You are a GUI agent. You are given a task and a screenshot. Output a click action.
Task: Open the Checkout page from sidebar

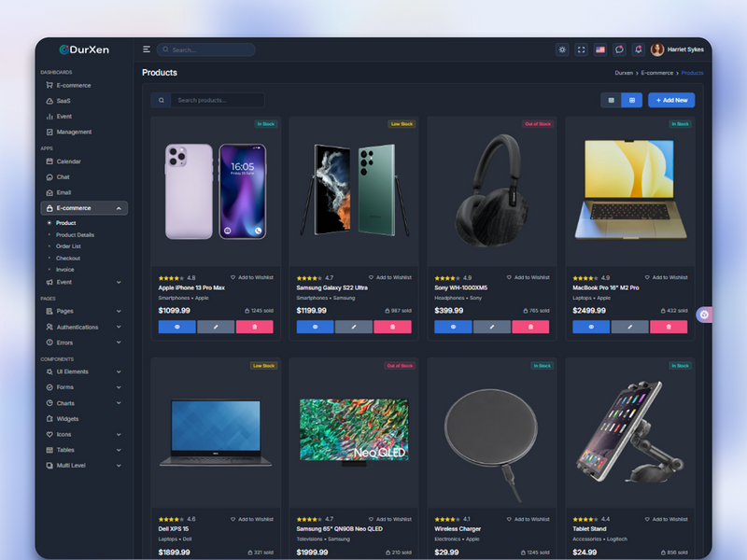(x=67, y=259)
